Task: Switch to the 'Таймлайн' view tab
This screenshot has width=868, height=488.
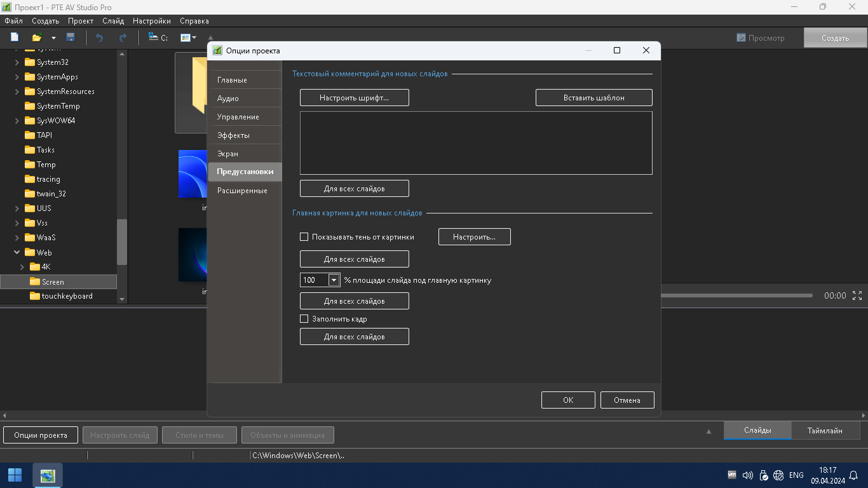Action: tap(825, 431)
